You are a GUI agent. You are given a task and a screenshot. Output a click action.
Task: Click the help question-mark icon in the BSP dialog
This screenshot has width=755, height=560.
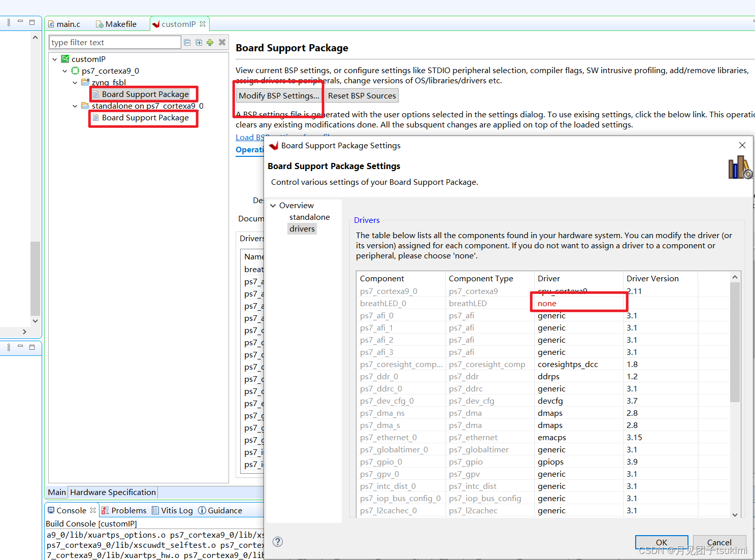pyautogui.click(x=277, y=542)
